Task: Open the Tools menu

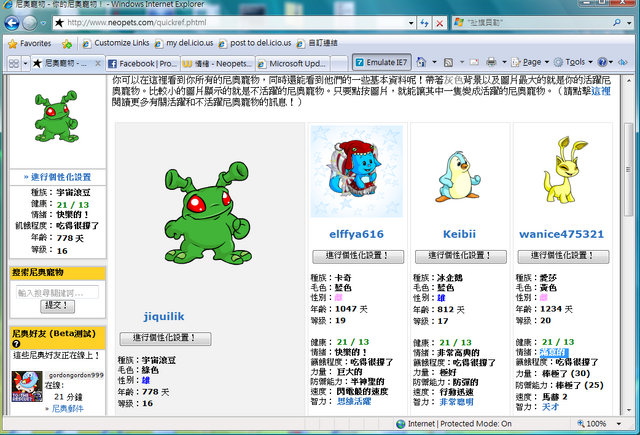Action: coord(573,62)
